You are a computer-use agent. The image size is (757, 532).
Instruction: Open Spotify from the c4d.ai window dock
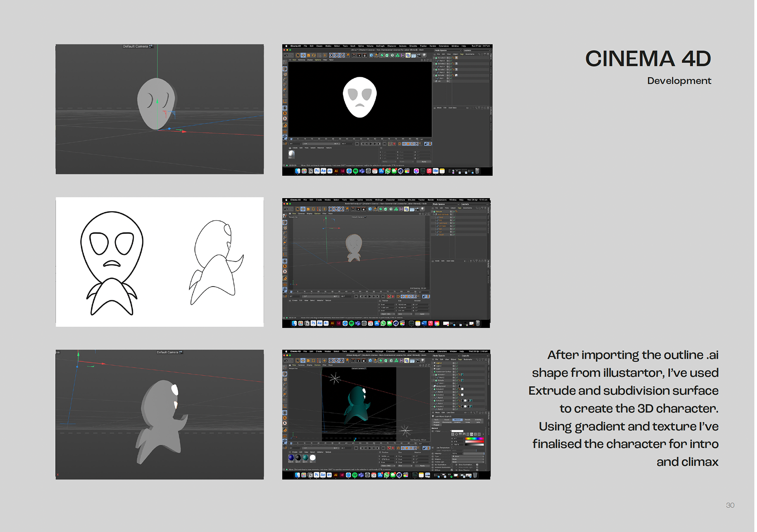click(356, 171)
